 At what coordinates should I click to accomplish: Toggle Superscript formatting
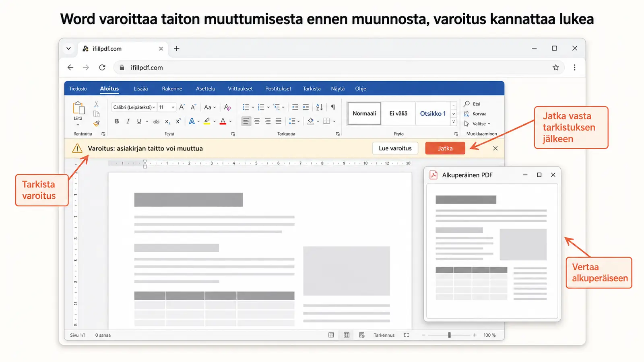tap(178, 121)
